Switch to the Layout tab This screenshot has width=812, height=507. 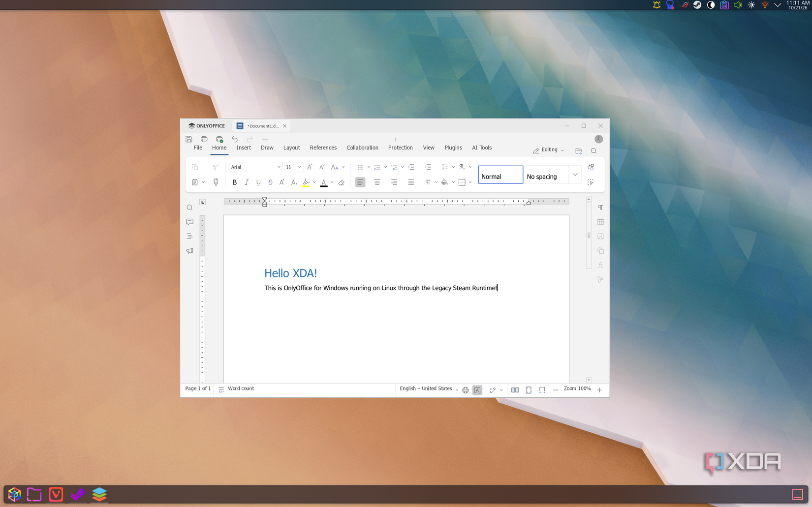tap(291, 148)
